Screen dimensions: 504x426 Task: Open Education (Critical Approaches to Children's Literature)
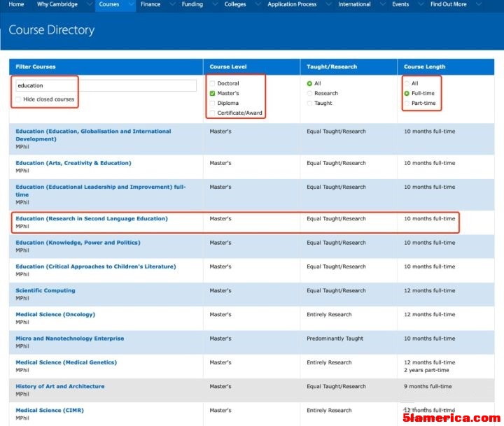[x=96, y=267]
